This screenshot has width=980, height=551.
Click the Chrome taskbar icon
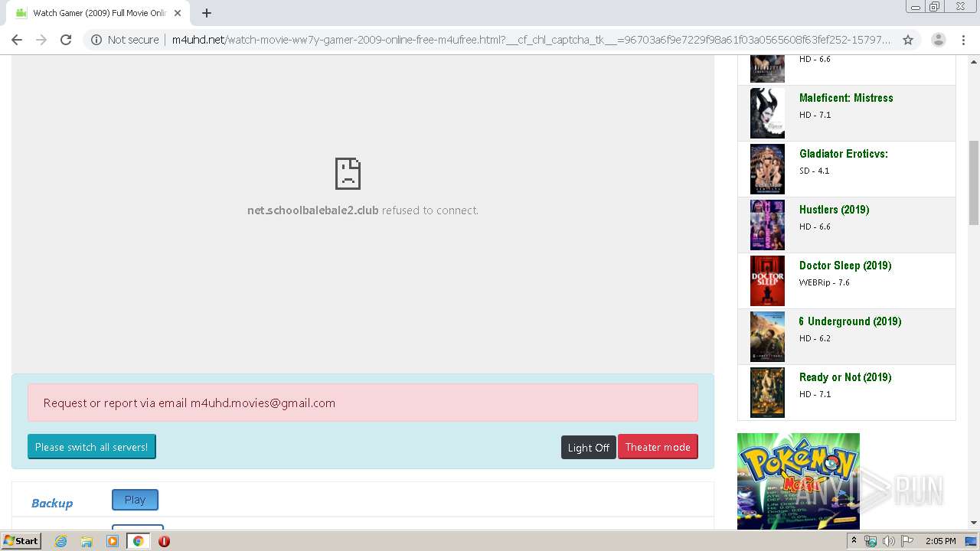click(138, 541)
